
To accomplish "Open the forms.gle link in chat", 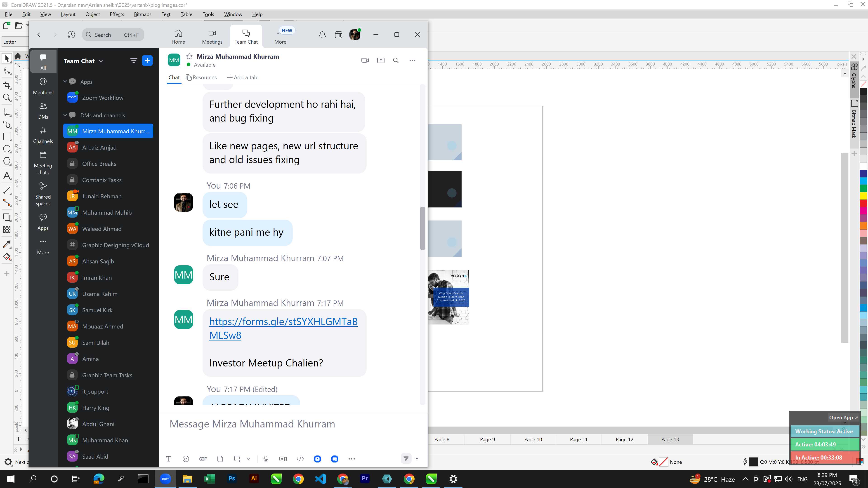I will point(283,328).
